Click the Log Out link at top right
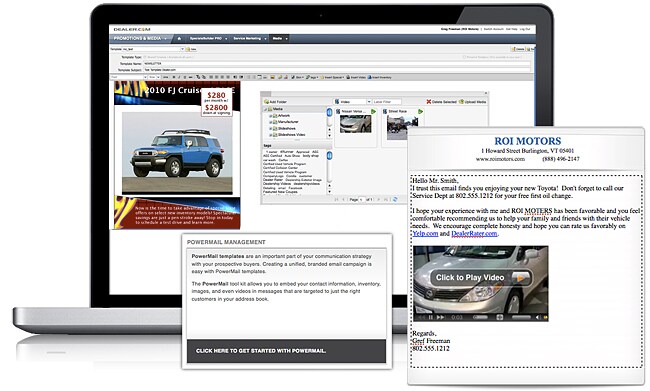The height and width of the screenshot is (391, 650). point(525,29)
